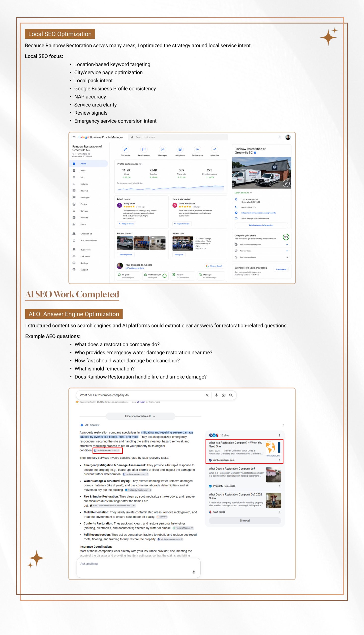Clear the search query with the X icon
364x635 pixels.
pyautogui.click(x=207, y=395)
